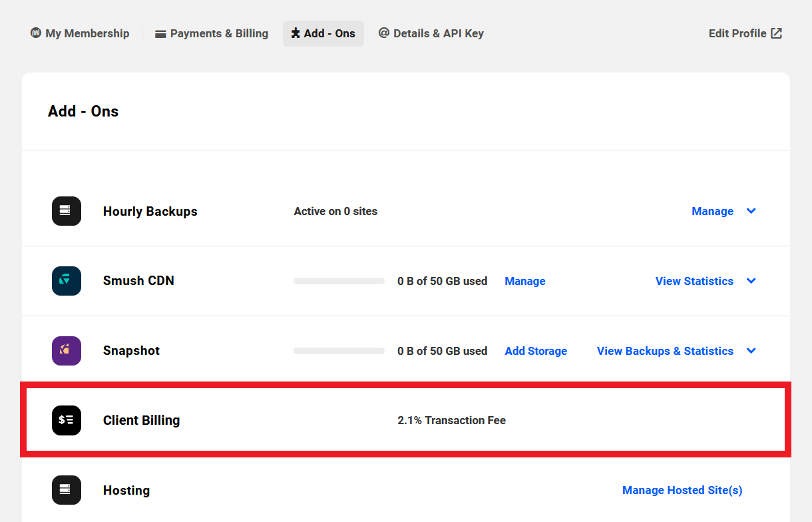The width and height of the screenshot is (812, 522).
Task: Click the Smush CDN logo icon
Action: click(67, 281)
